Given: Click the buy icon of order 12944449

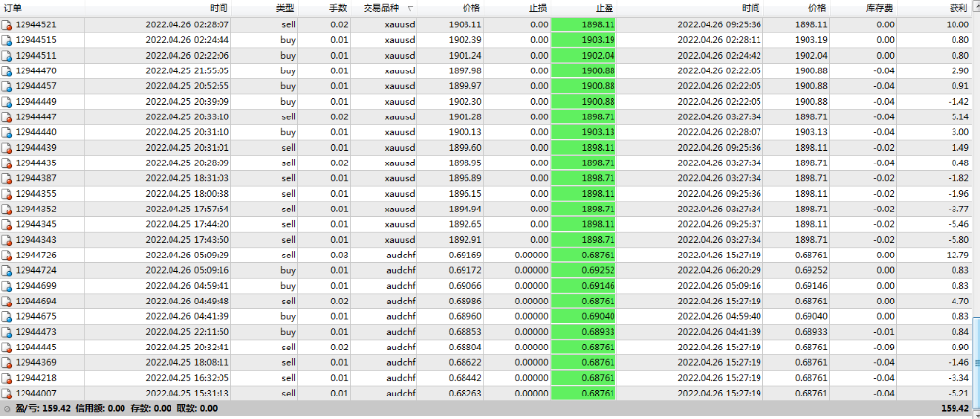Looking at the screenshot, I should click(6, 102).
